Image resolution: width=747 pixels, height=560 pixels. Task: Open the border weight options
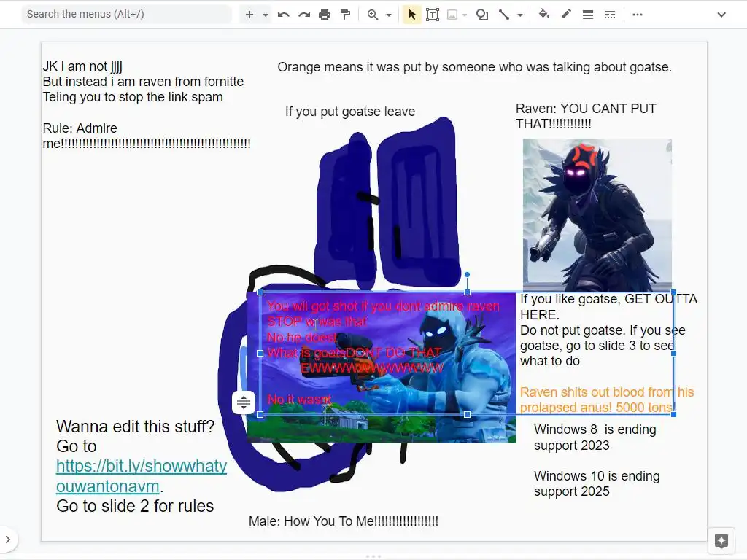(x=588, y=15)
